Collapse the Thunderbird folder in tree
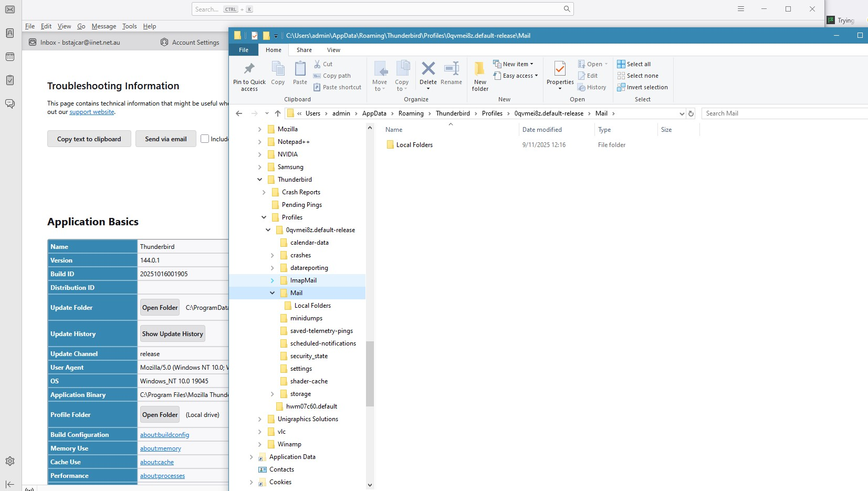The width and height of the screenshot is (868, 491). 259,180
